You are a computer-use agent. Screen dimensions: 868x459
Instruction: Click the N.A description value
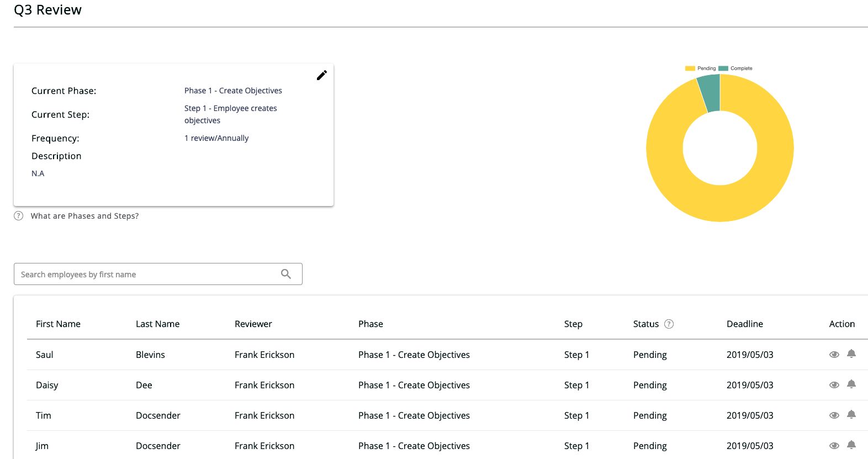click(38, 173)
